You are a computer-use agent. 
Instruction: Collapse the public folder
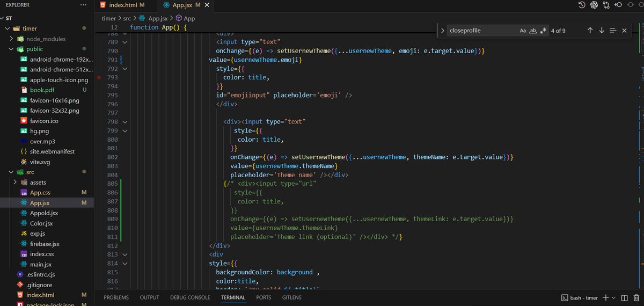coord(12,49)
